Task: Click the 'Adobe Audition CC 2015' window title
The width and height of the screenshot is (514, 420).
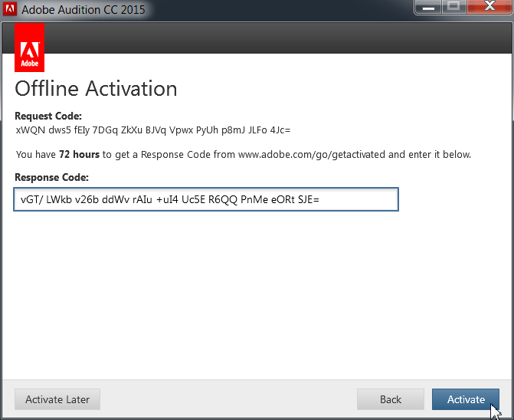Action: 83,9
